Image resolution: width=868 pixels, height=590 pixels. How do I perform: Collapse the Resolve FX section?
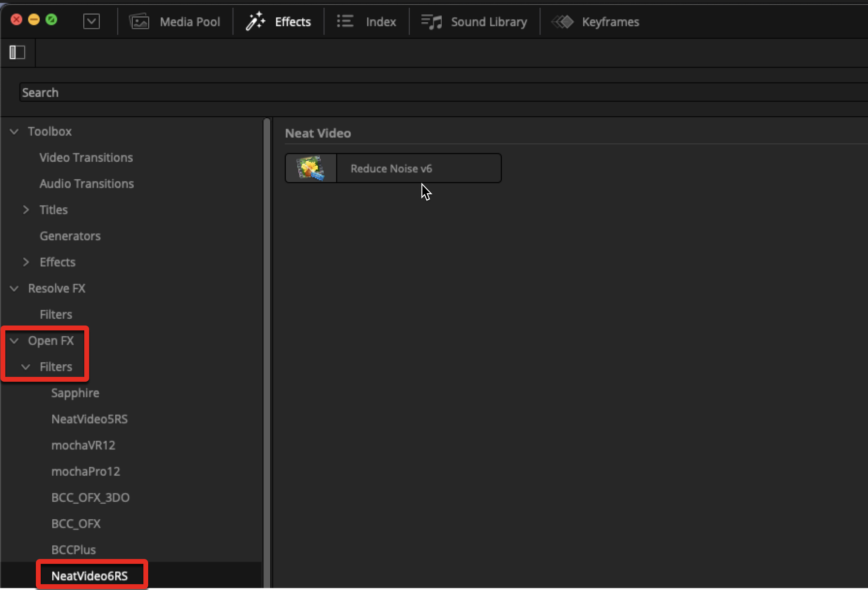point(15,288)
